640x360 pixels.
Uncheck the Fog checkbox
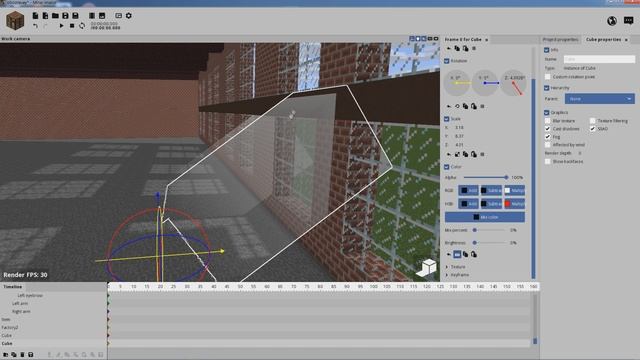(548, 137)
